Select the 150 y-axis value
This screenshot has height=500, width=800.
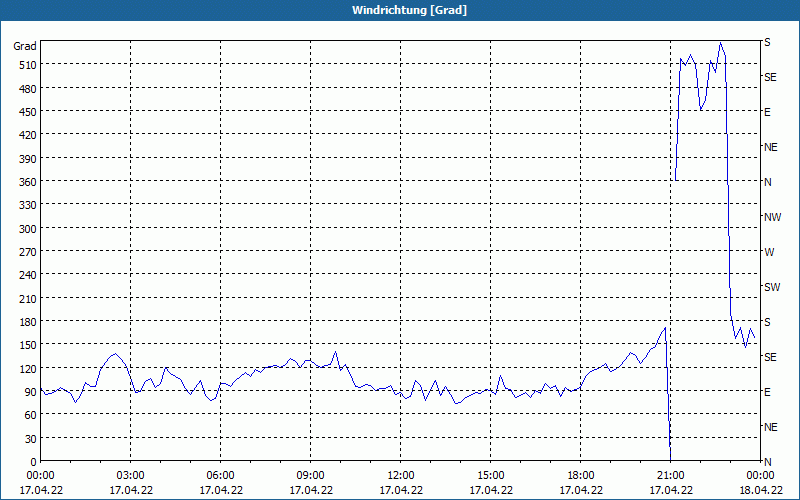(x=28, y=345)
